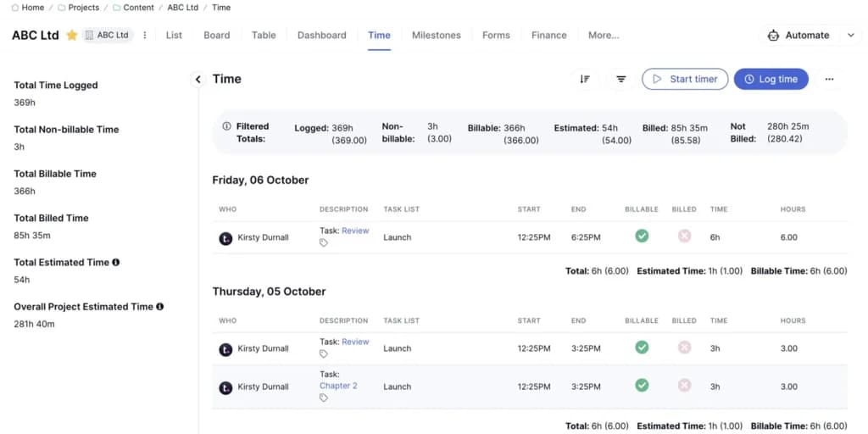Open Review task link in Thursday 05 October entry
The image size is (868, 434).
click(355, 342)
